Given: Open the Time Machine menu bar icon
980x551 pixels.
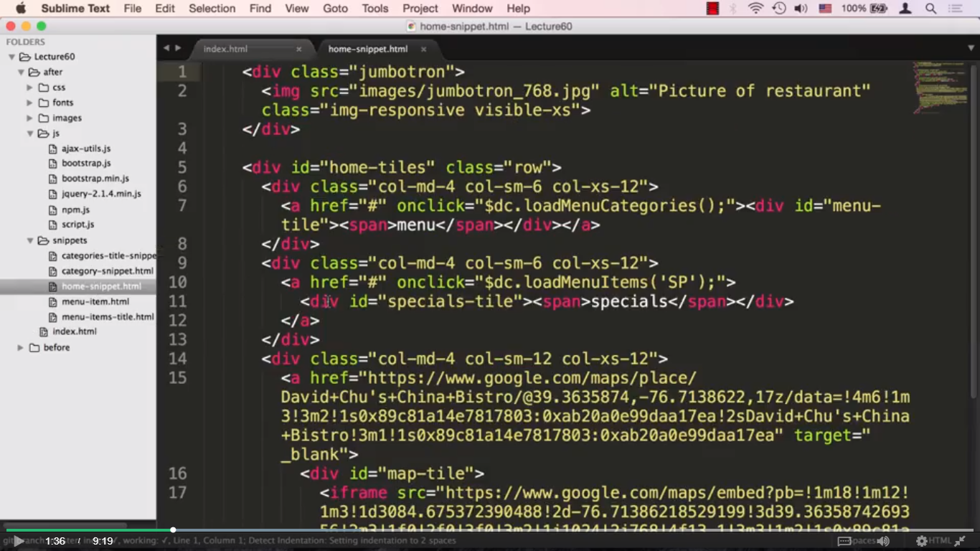Looking at the screenshot, I should (779, 9).
